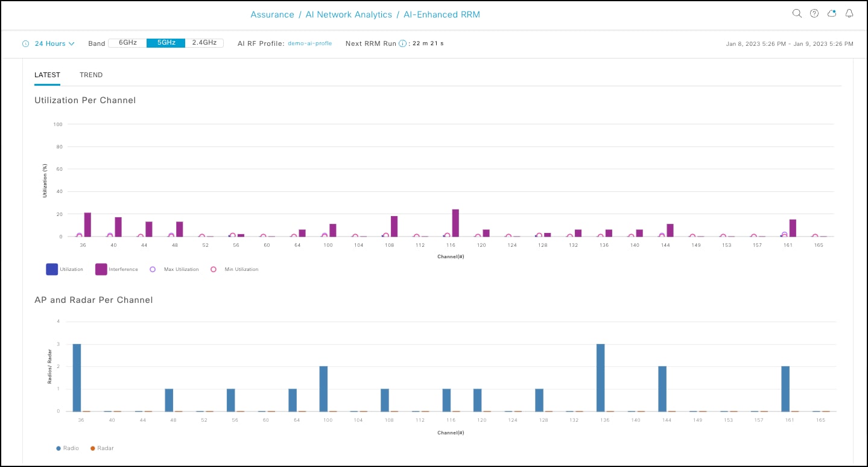868x467 pixels.
Task: Click the '22 m 21 s' countdown value
Action: (x=428, y=43)
